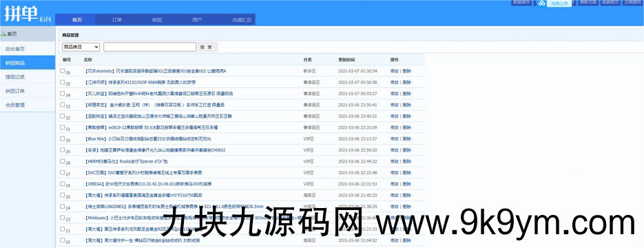Viewport: 644px width, 248px height.
Task: Click the 新手区 category of item 36
Action: click(309, 71)
